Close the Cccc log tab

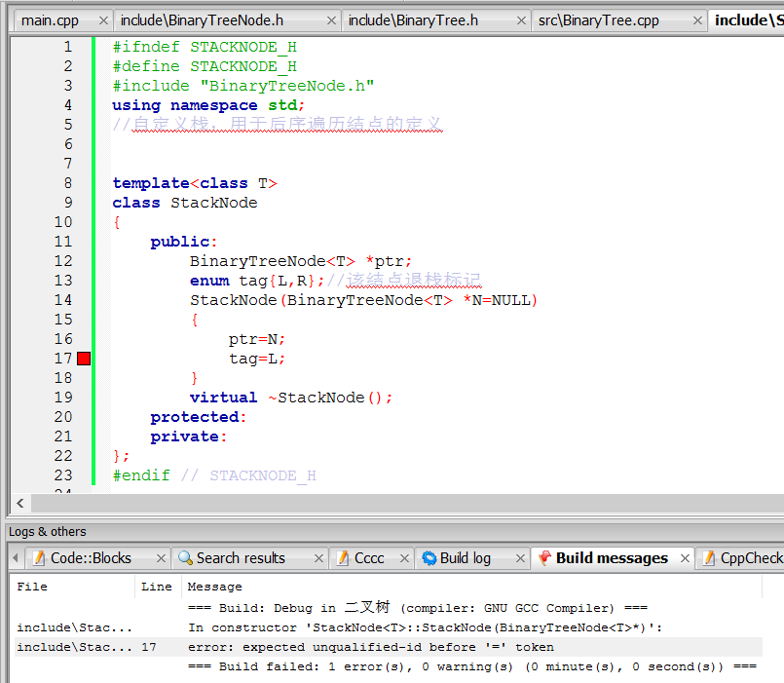tap(404, 558)
